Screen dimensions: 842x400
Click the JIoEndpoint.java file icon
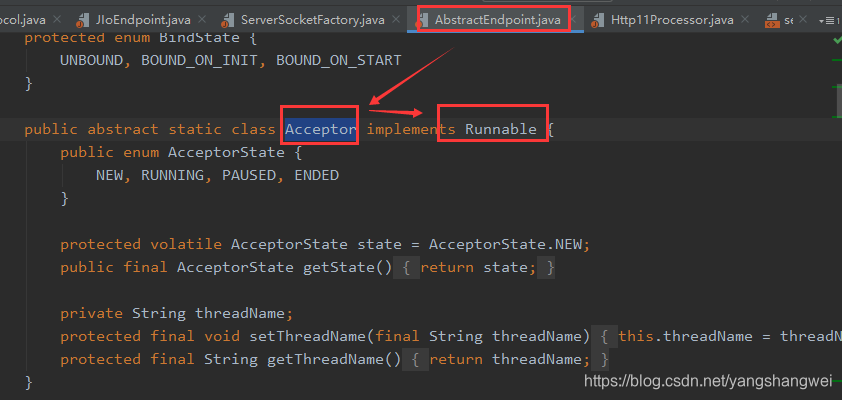83,20
